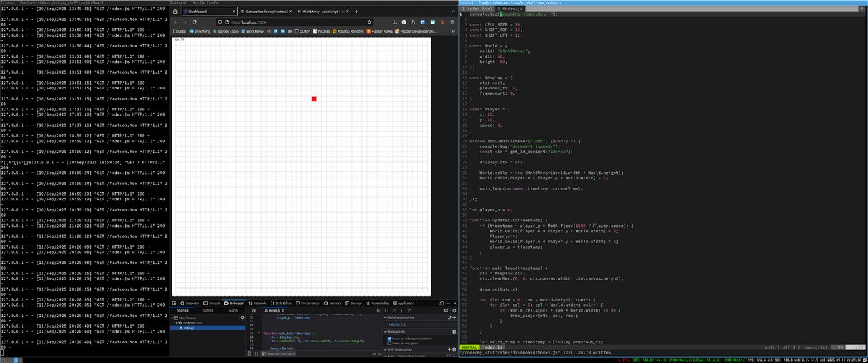Open Rosetta Random bookmark
The width and height of the screenshot is (868, 363).
pos(349,31)
